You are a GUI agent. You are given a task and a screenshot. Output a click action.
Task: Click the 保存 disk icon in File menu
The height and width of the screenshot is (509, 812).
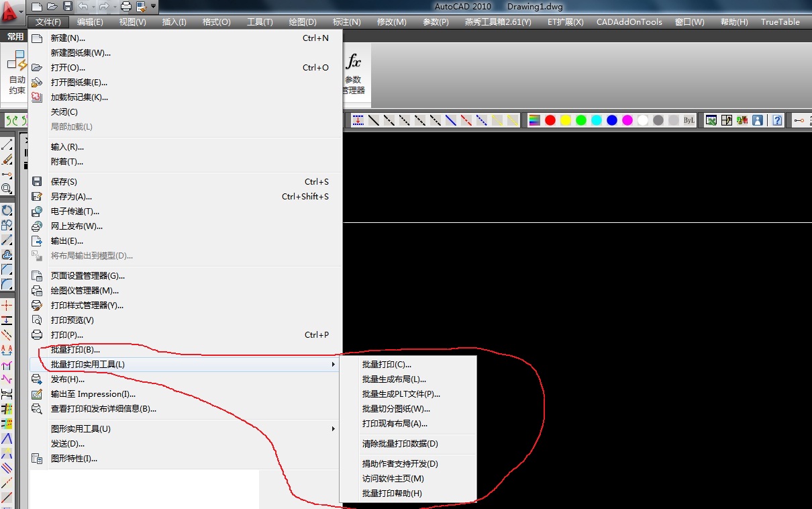pos(38,182)
